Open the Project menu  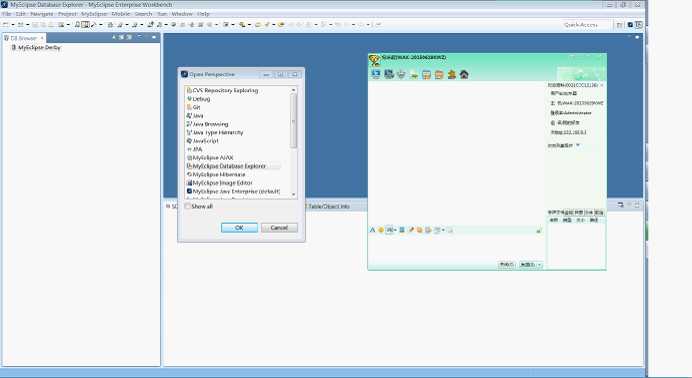click(68, 14)
